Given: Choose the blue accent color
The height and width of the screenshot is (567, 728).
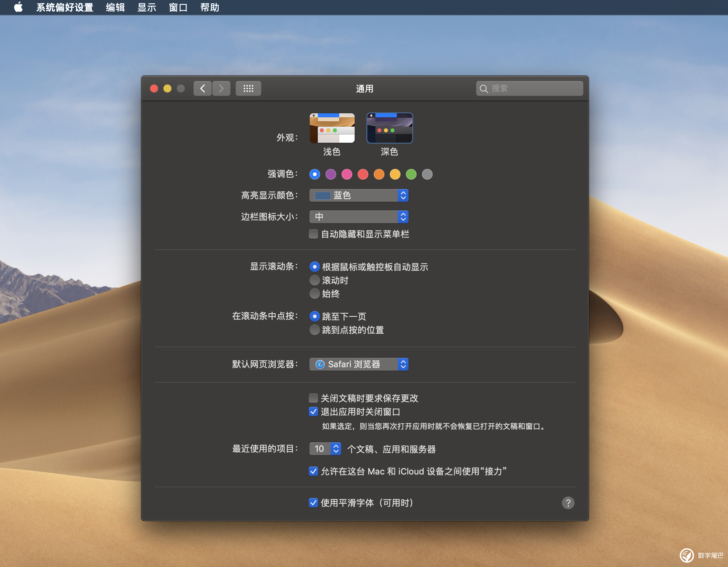Looking at the screenshot, I should tap(315, 174).
